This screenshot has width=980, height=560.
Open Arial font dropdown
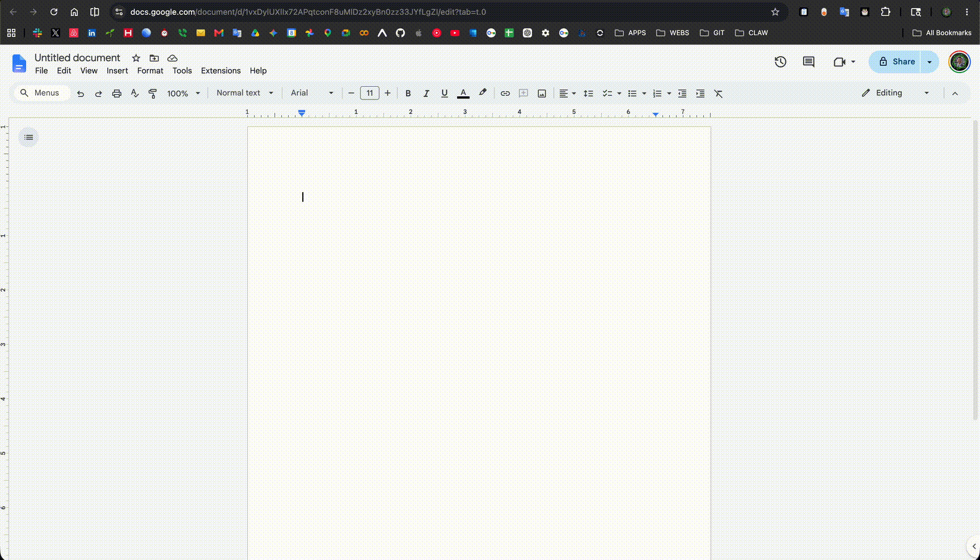(312, 93)
